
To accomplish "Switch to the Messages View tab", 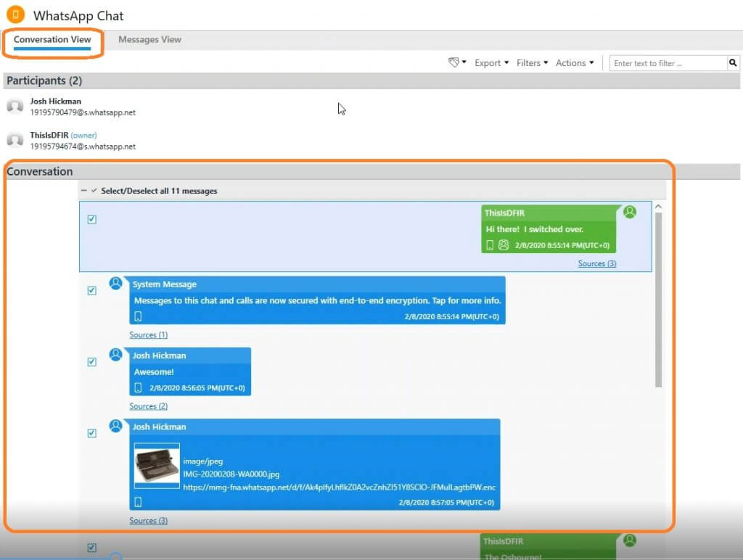I will click(x=149, y=40).
